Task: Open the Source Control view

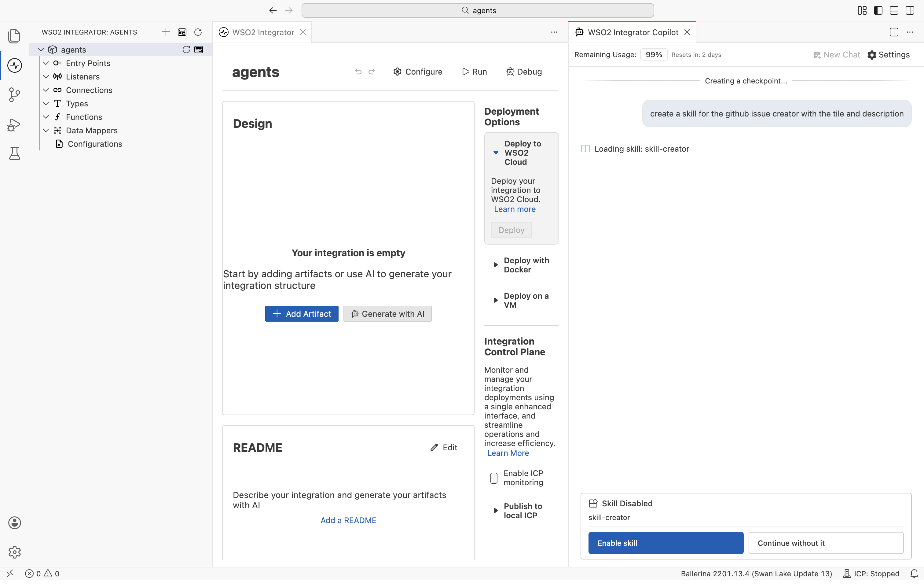Action: pyautogui.click(x=14, y=94)
